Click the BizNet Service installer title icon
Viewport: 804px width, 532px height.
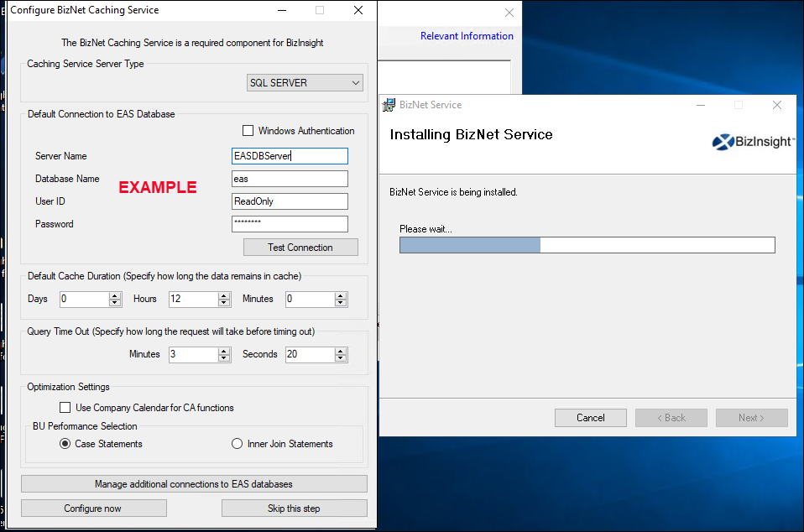pyautogui.click(x=389, y=105)
